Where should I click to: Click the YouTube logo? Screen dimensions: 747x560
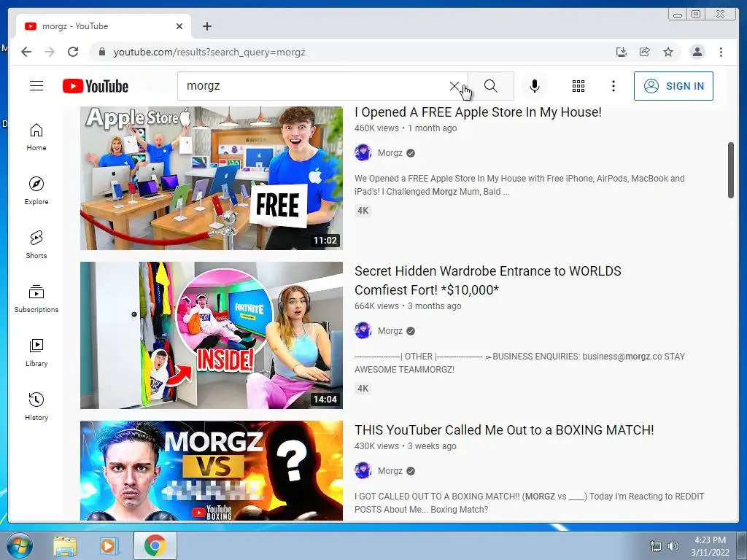(96, 86)
